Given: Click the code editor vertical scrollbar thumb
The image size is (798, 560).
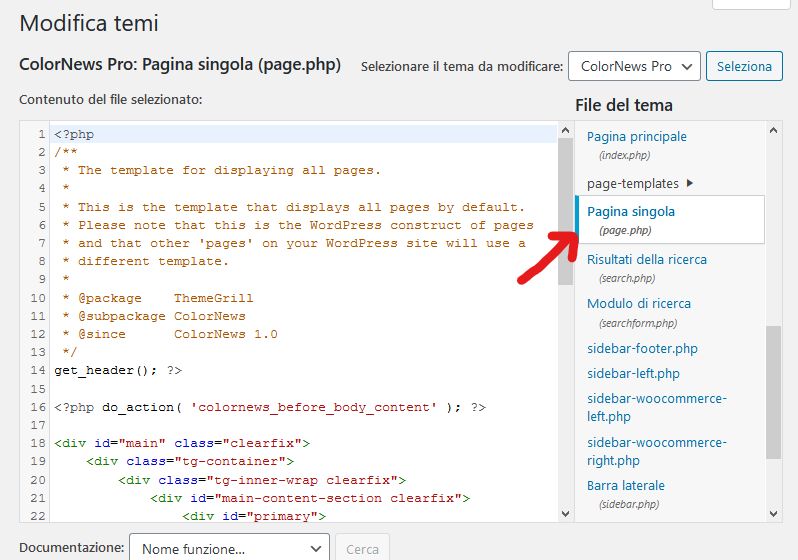Looking at the screenshot, I should pos(565,211).
